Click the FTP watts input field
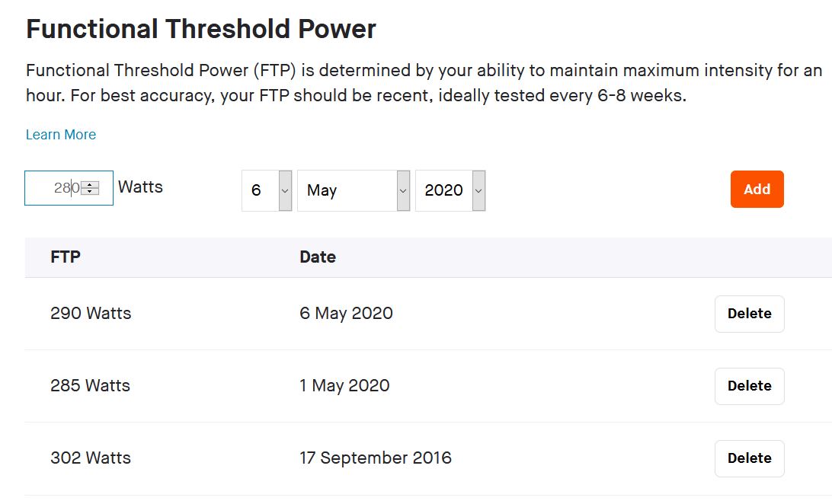The height and width of the screenshot is (504, 832). [x=53, y=188]
